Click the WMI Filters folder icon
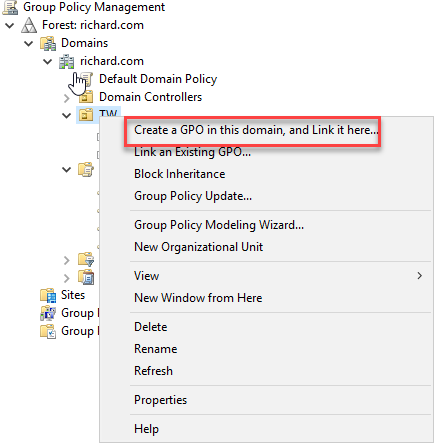The image size is (434, 445). (x=86, y=259)
